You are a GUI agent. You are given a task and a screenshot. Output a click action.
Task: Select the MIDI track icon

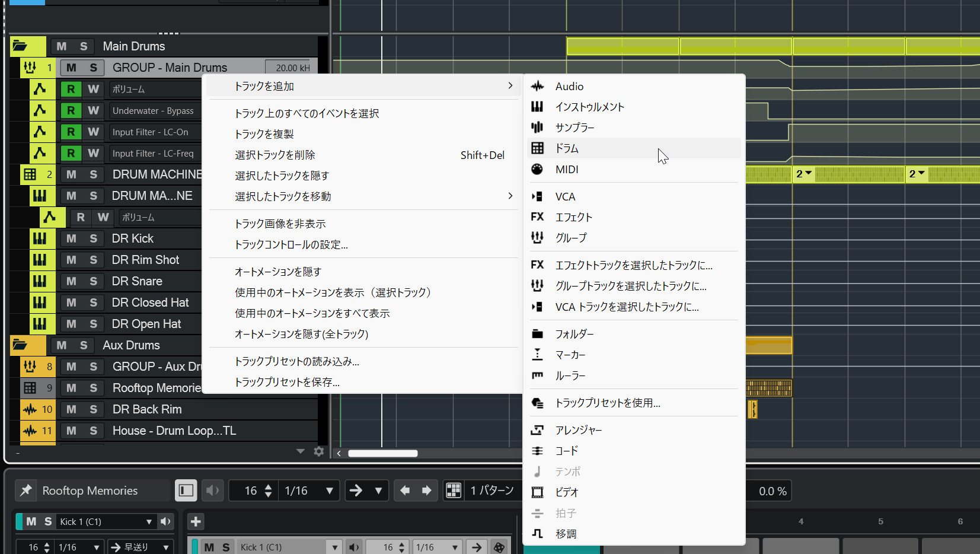pos(537,169)
